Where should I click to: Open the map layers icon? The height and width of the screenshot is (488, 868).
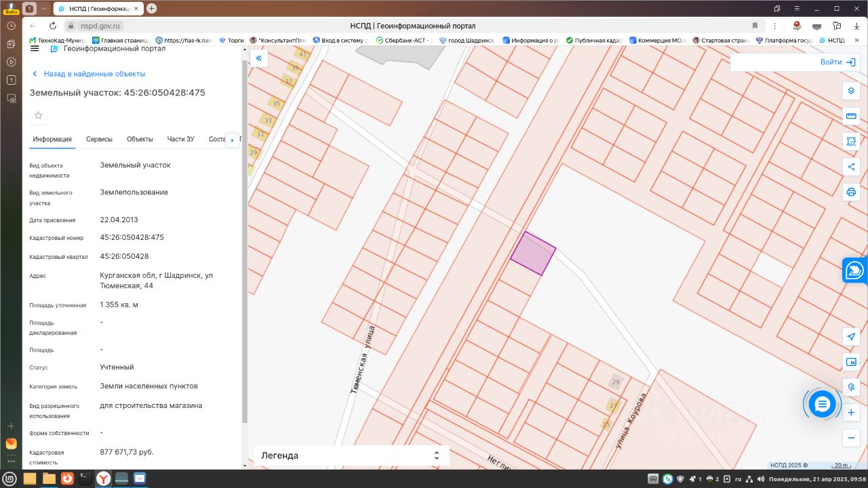coord(851,91)
